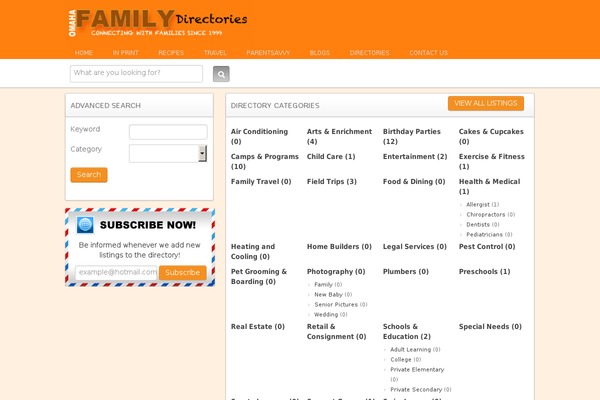Click the orange Search button
The image size is (600, 400).
(x=89, y=175)
